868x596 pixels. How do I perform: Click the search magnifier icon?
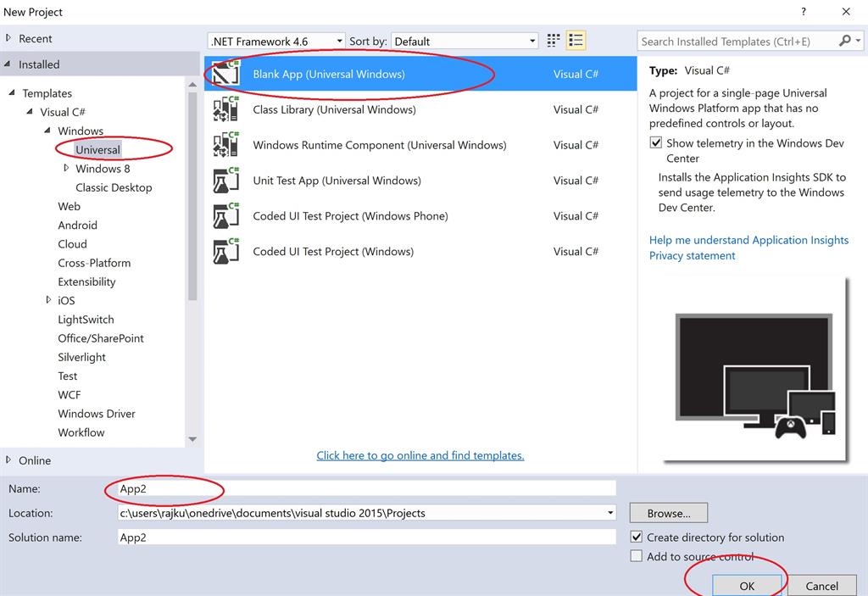click(845, 41)
